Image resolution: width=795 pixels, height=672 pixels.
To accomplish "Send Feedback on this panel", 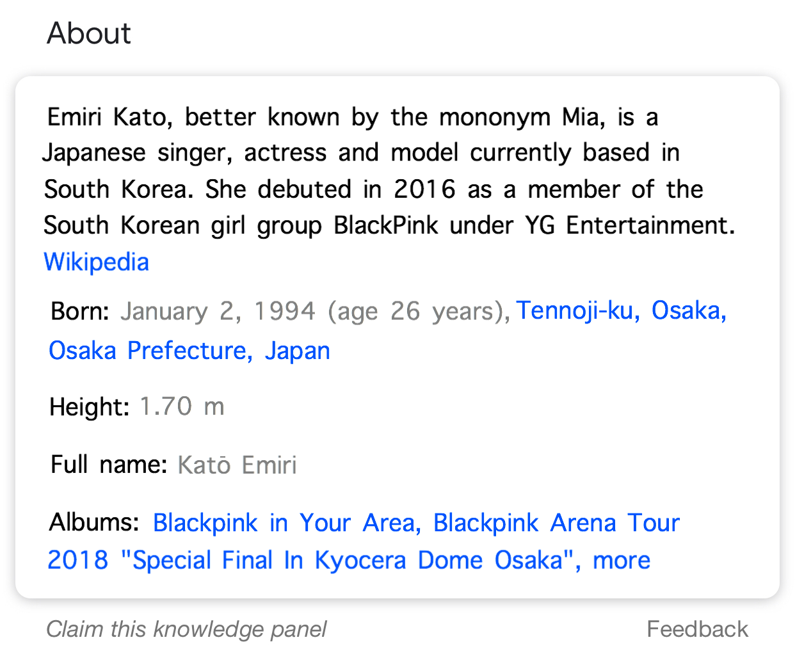I will (x=697, y=629).
